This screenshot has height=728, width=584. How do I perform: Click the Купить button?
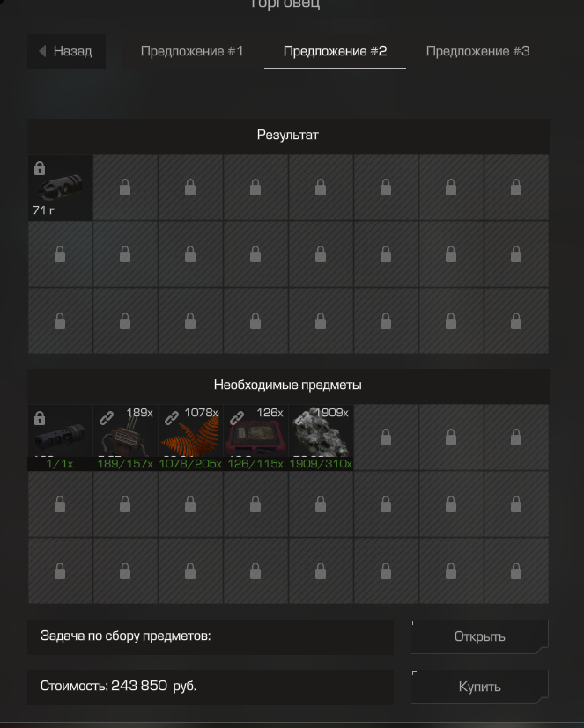tap(479, 687)
